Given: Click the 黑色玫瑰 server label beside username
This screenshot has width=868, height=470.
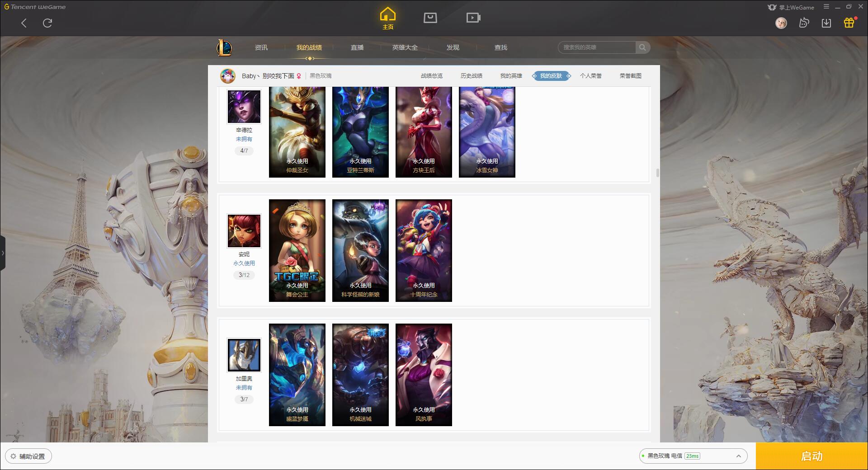Looking at the screenshot, I should 321,76.
